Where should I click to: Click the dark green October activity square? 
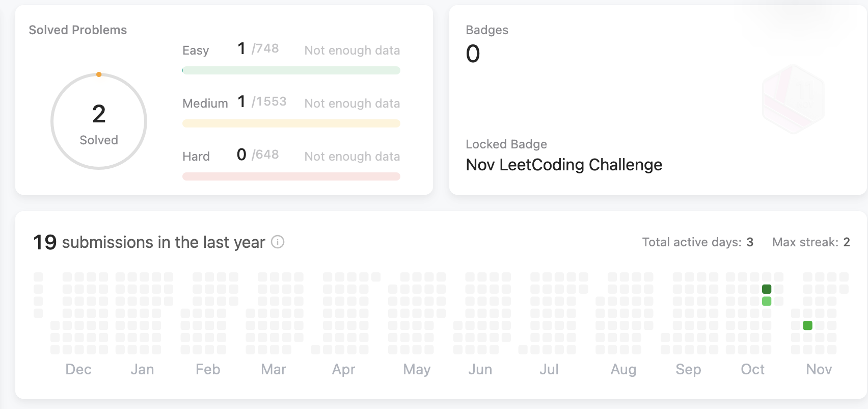(x=767, y=289)
